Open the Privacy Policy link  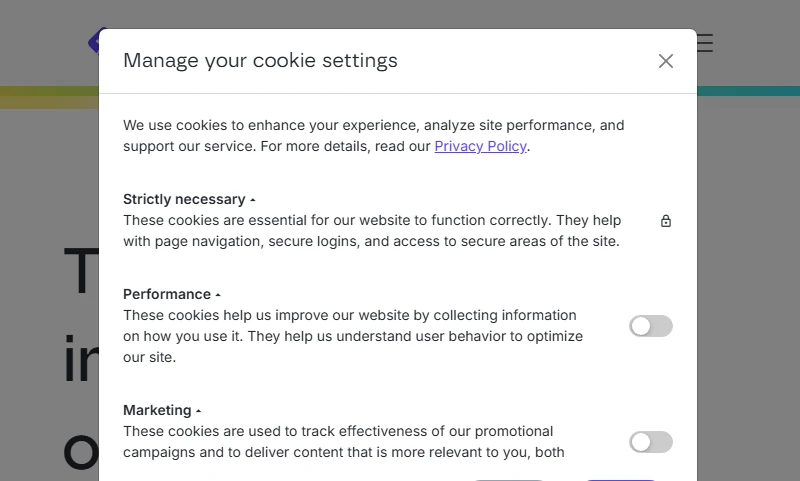pos(480,146)
